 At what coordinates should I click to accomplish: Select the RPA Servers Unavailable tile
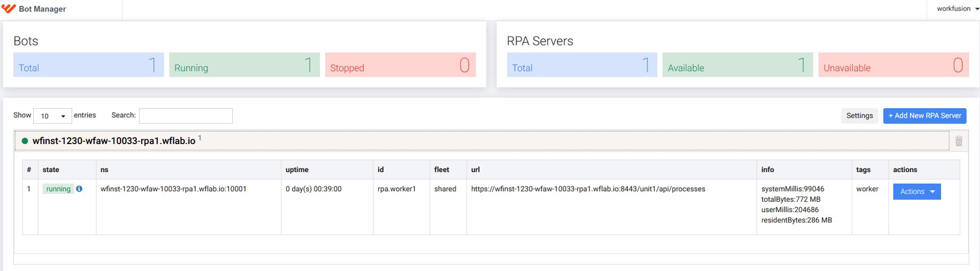893,65
